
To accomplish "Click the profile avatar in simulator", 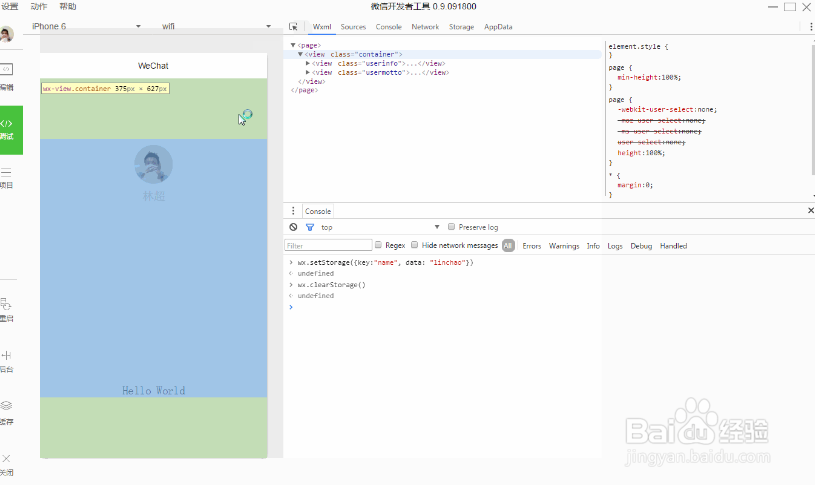I will click(153, 164).
